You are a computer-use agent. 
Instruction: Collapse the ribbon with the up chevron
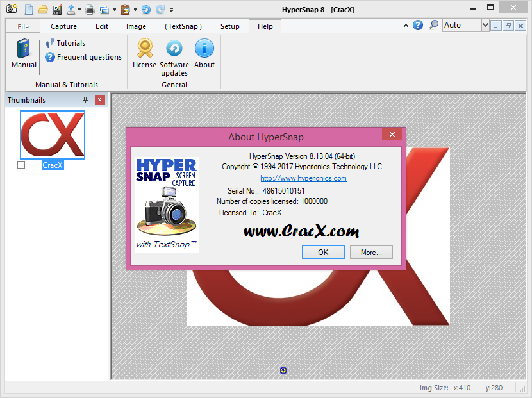pos(406,26)
